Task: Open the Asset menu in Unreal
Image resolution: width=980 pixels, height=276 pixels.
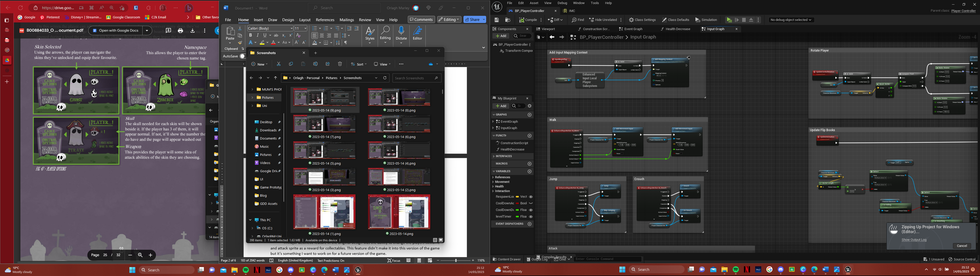Action: coord(534,3)
